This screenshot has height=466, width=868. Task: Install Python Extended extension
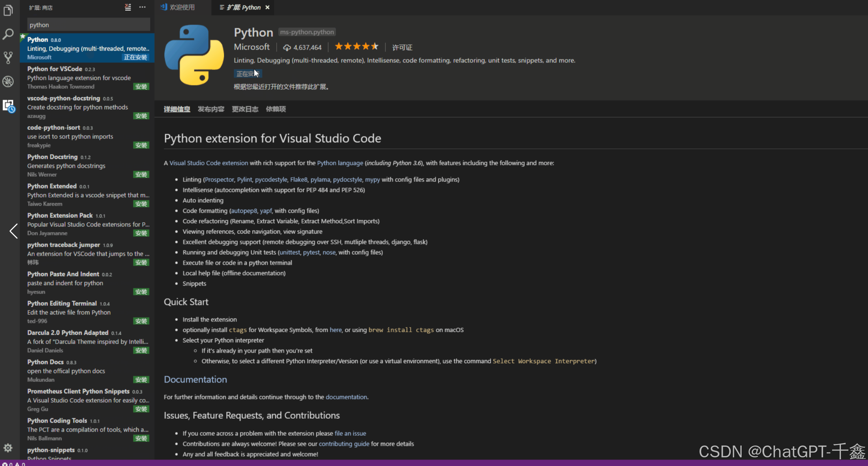coord(141,204)
